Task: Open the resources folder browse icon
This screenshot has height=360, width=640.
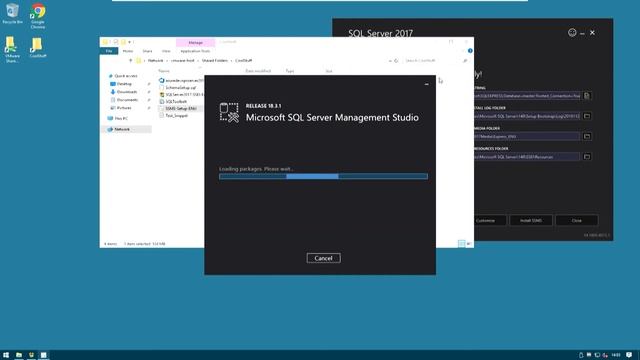Action: click(587, 157)
